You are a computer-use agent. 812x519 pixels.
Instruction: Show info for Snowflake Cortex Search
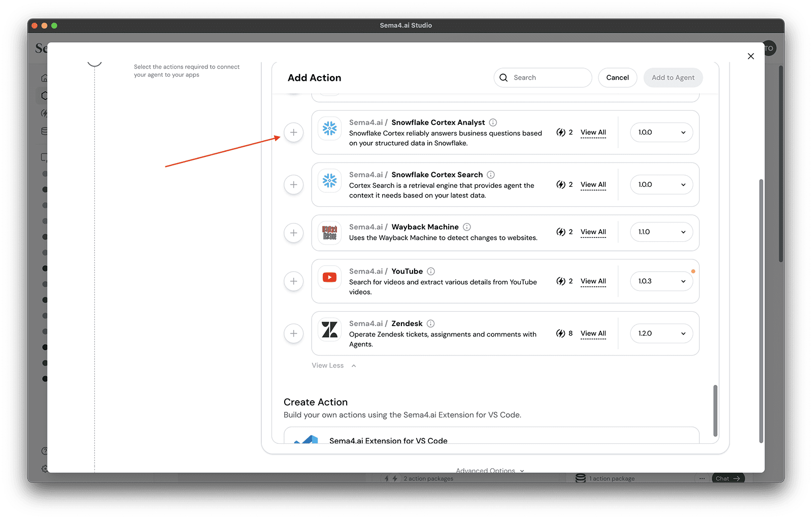[491, 175]
